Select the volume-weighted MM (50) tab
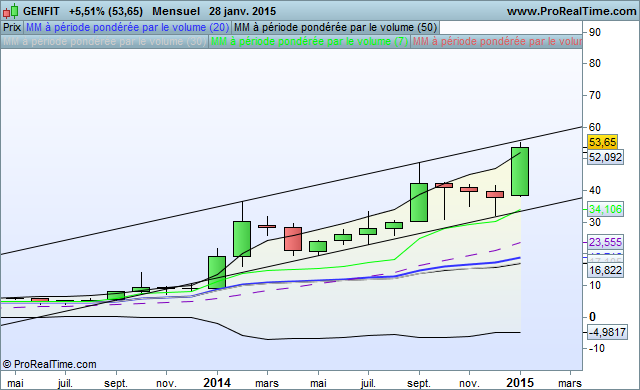Viewport: 640px width, 390px height. (336, 27)
